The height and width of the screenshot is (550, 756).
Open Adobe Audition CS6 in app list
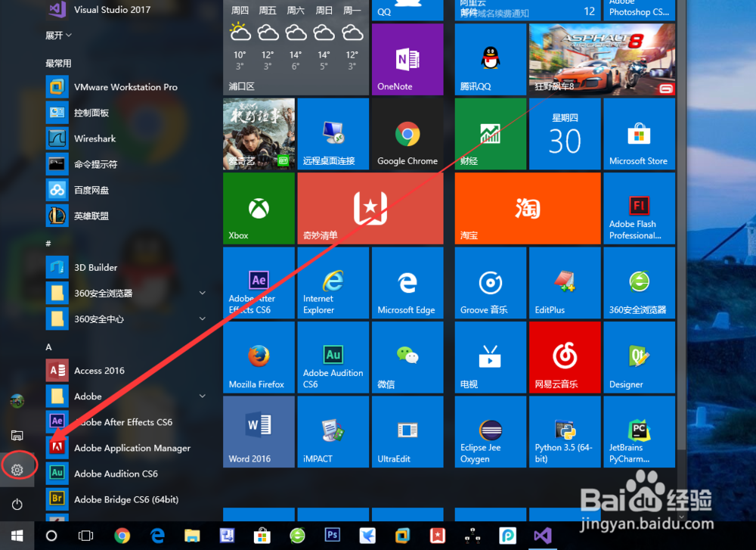(x=127, y=474)
